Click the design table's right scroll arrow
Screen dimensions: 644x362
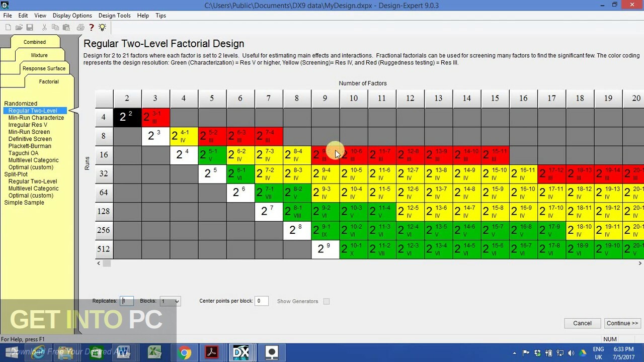point(640,263)
